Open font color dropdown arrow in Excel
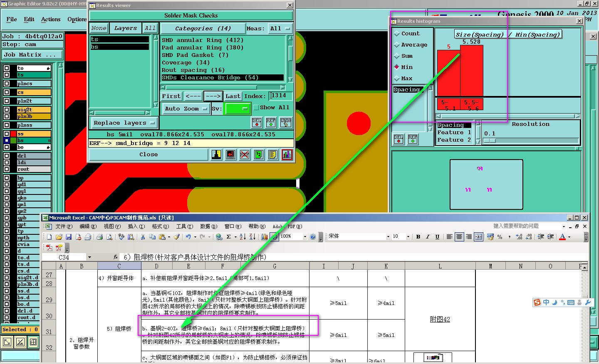599x364 pixels. [569, 237]
